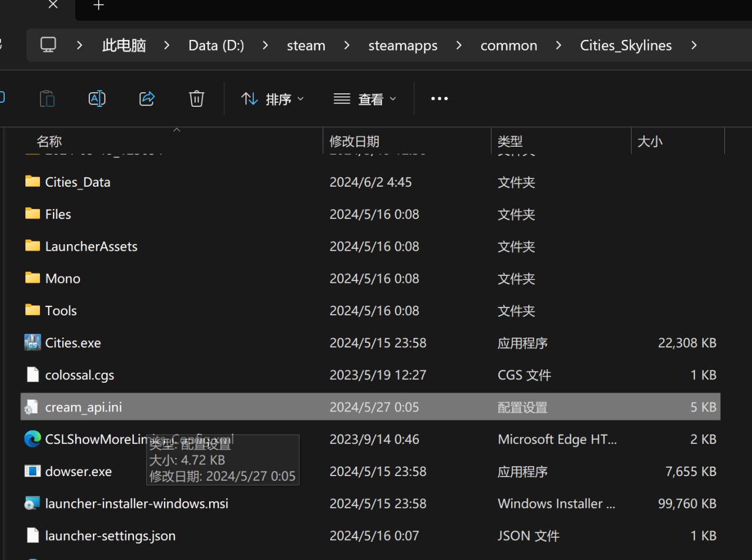Click the LauncherAssets folder name
Image resolution: width=752 pixels, height=560 pixels.
91,247
